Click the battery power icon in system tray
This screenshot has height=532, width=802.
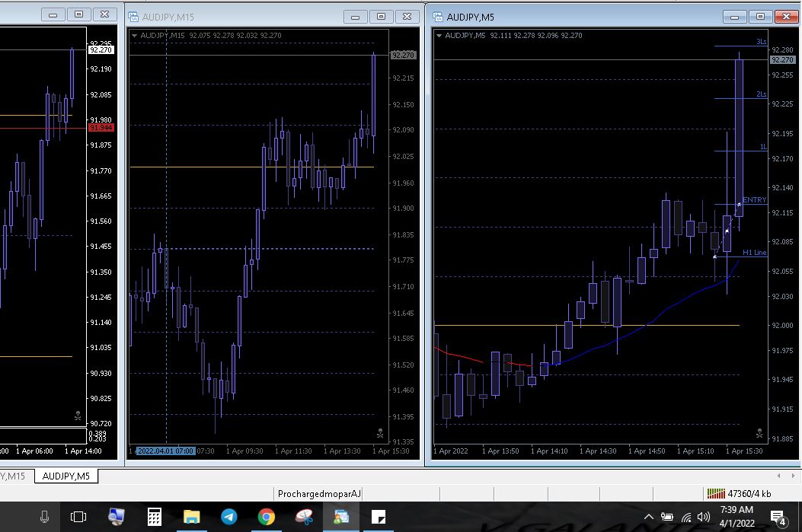click(667, 517)
